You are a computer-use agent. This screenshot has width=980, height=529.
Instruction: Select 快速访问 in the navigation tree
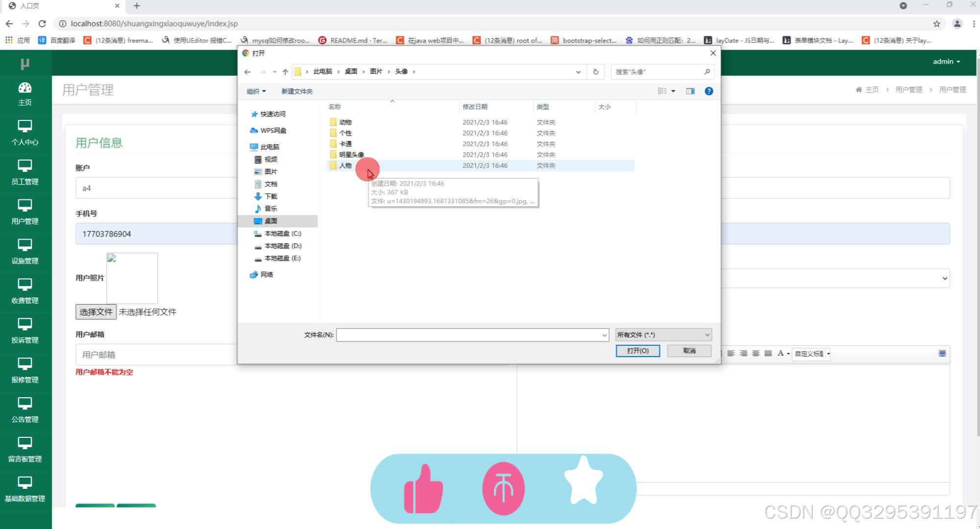tap(268, 114)
